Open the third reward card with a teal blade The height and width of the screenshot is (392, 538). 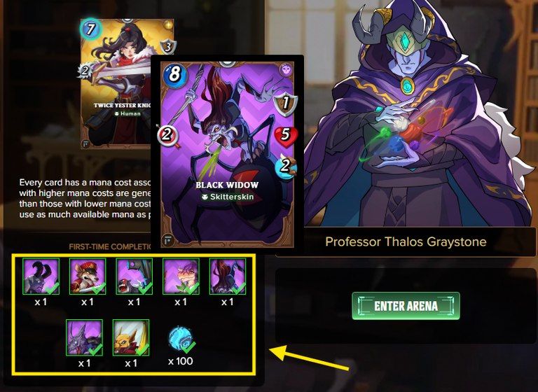(x=134, y=276)
